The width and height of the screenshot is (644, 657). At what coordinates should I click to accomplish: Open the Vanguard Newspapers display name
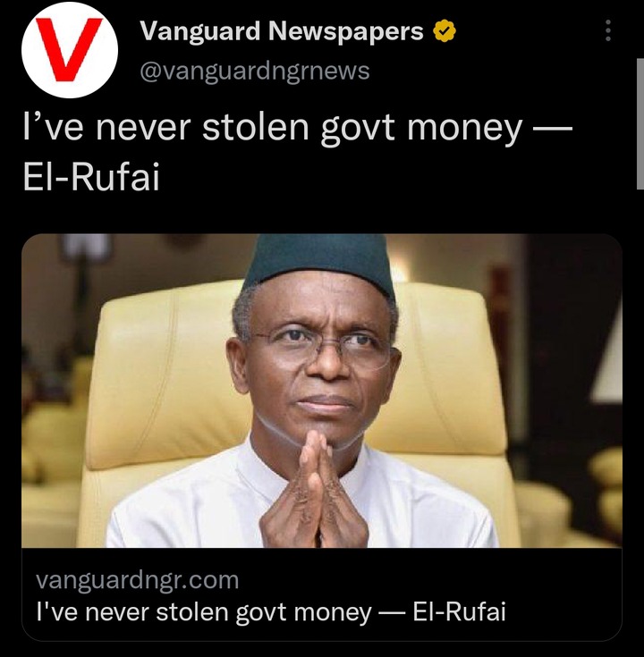click(x=282, y=31)
